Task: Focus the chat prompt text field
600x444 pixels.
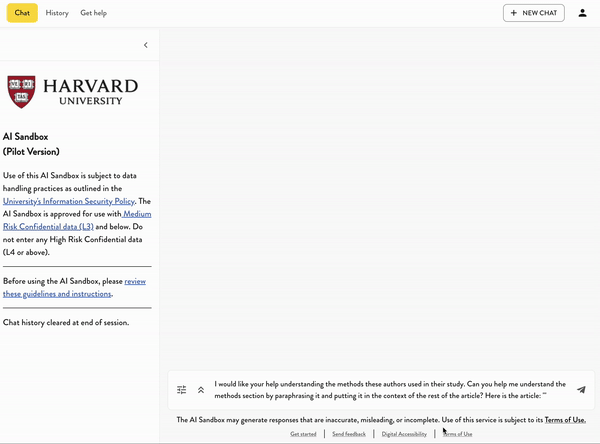Action: click(x=390, y=390)
